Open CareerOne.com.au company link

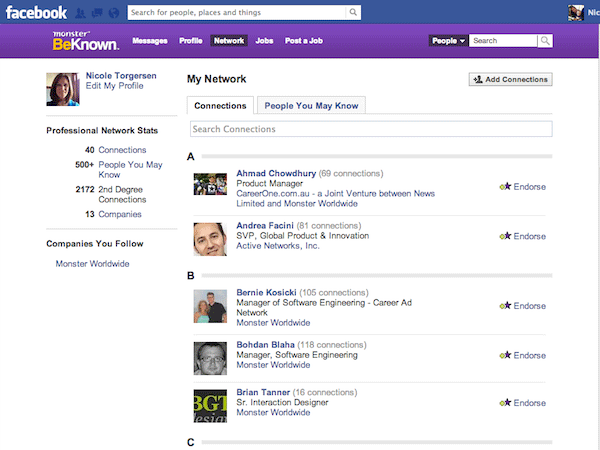click(336, 199)
